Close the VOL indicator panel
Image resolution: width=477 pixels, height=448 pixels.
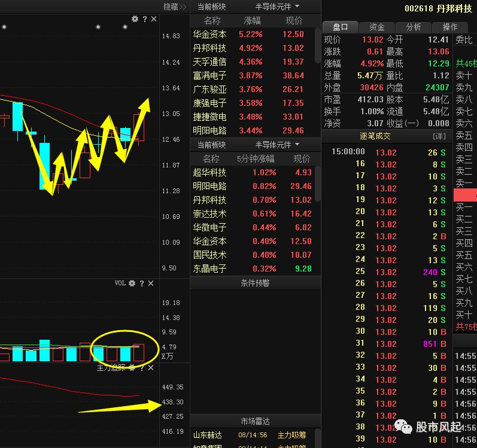[151, 284]
